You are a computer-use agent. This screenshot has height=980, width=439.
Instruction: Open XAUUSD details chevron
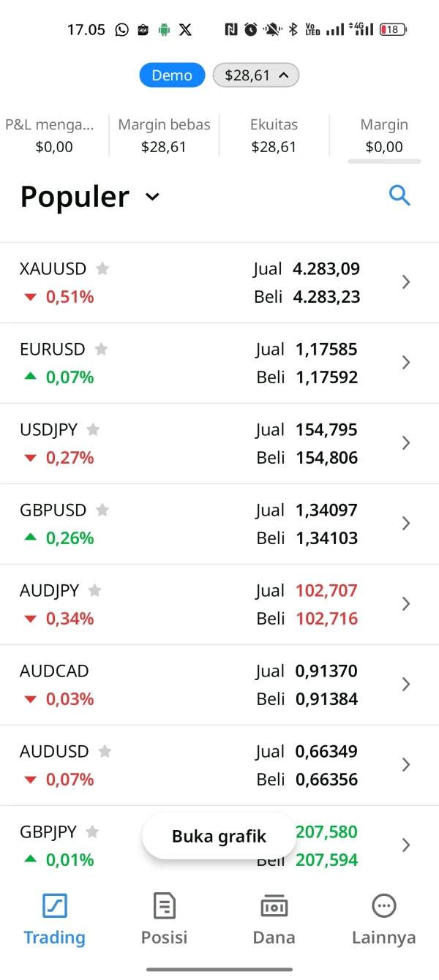coord(407,282)
